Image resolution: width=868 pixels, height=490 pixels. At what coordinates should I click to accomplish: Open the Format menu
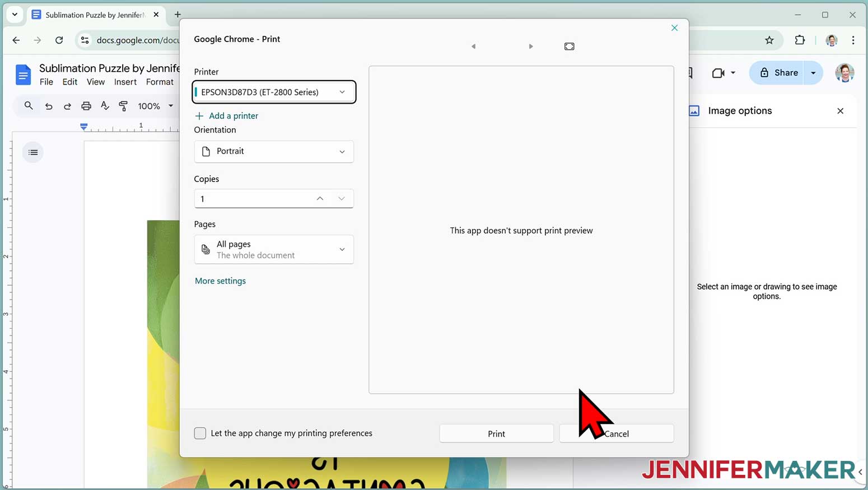coord(160,82)
